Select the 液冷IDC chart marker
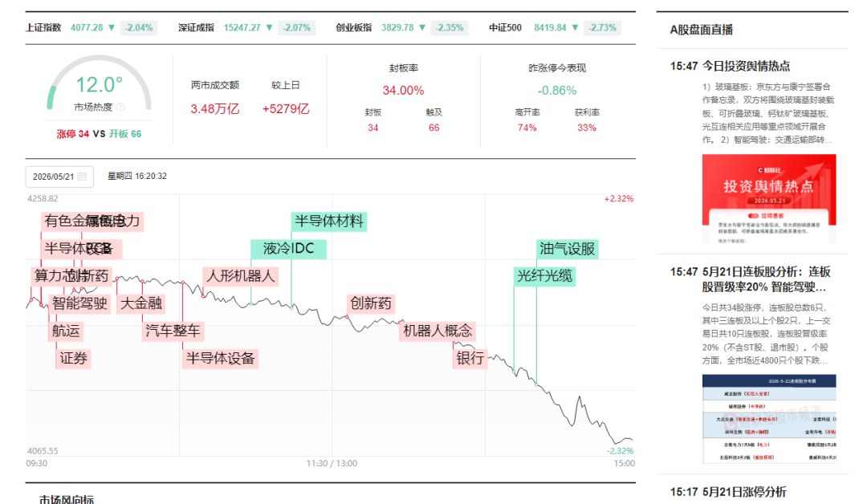This screenshot has width=867, height=504. coord(289,249)
